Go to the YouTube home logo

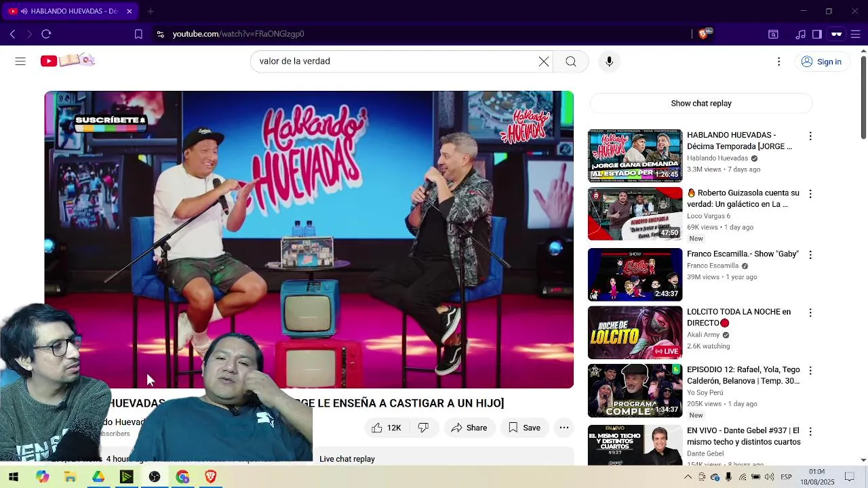67,61
